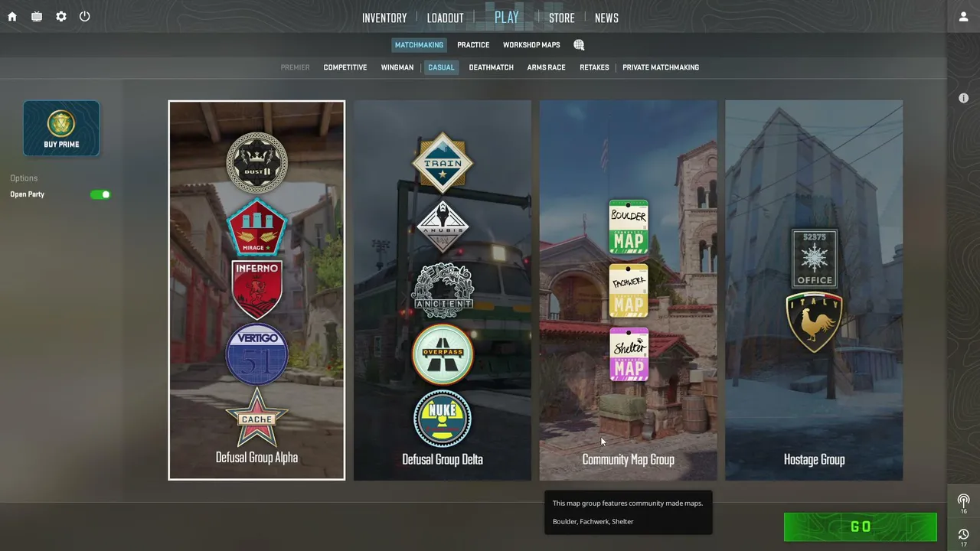Screen dimensions: 980x551
Task: Select the Overpass map badge
Action: 443,354
